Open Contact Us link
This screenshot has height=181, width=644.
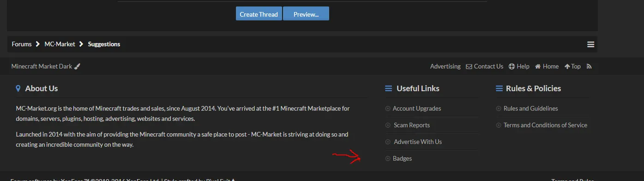tap(488, 66)
